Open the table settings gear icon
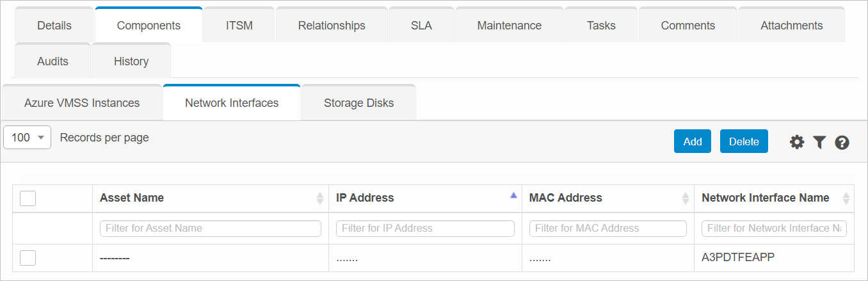The height and width of the screenshot is (281, 868). [x=796, y=142]
